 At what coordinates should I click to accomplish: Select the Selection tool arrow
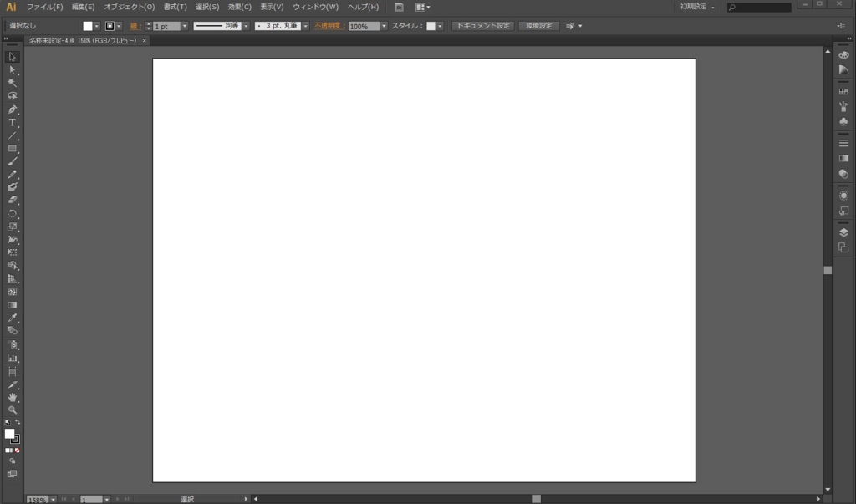point(12,57)
